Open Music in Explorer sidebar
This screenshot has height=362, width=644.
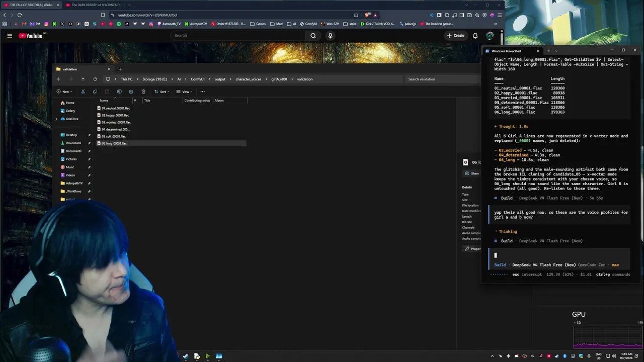(70, 167)
